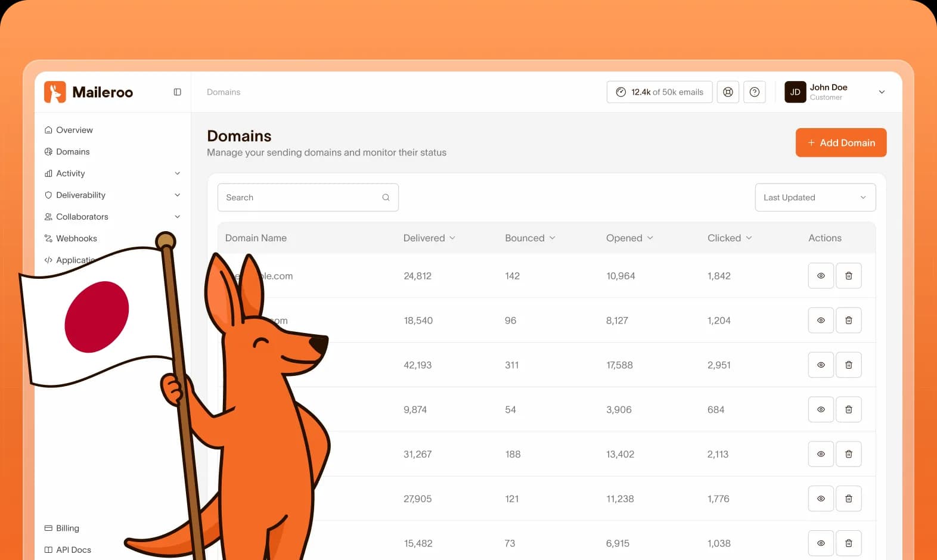Viewport: 937px width, 560px height.
Task: Click the Opened value 17,588
Action: [x=619, y=365]
